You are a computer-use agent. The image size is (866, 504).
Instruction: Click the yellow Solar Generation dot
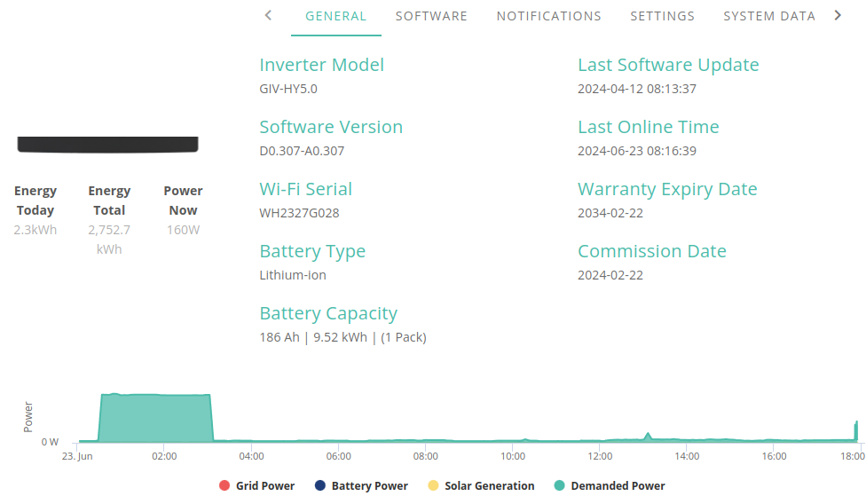(433, 485)
